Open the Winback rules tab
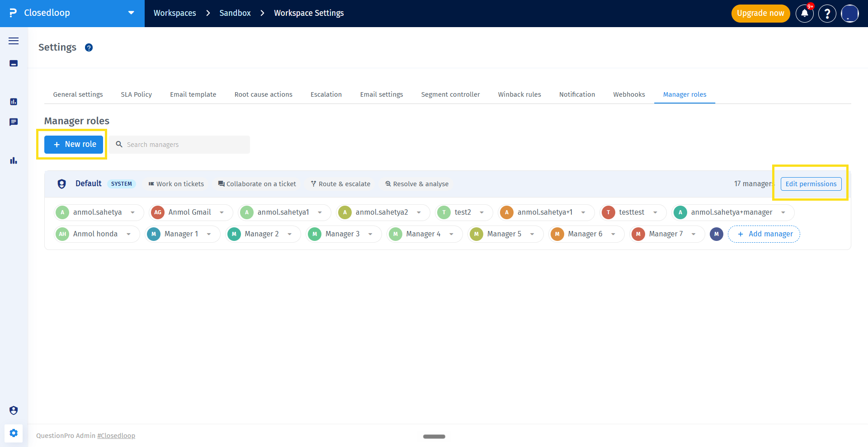868x447 pixels. (519, 94)
